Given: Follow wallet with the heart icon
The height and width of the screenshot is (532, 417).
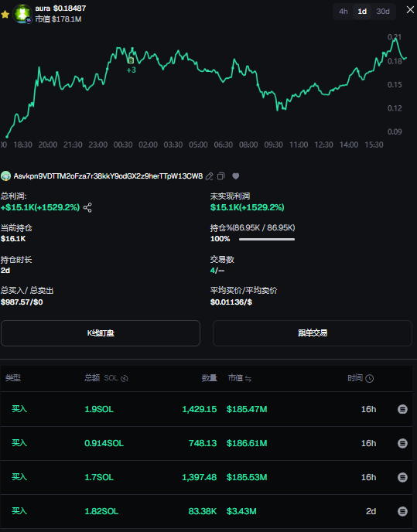Looking at the screenshot, I should (236, 176).
